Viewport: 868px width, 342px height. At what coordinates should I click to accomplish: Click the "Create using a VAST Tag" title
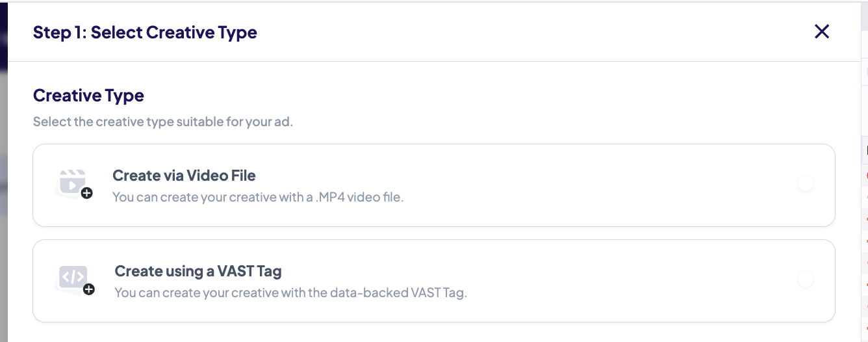pos(198,271)
